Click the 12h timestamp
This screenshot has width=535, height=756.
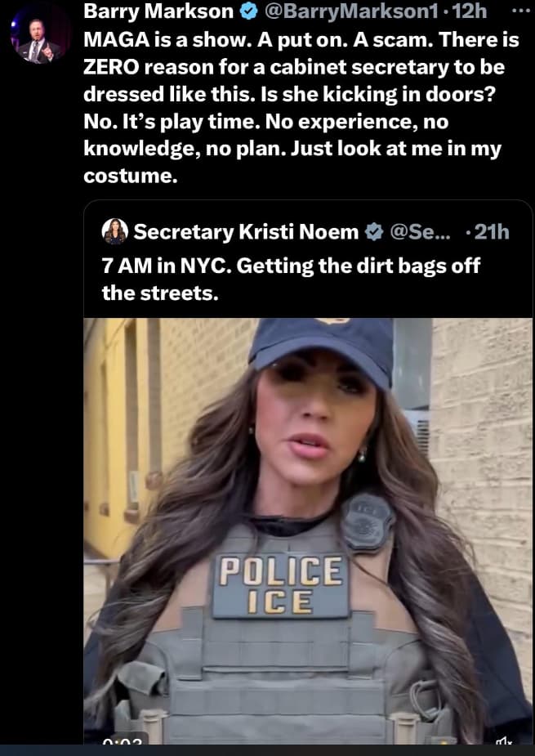click(x=470, y=11)
